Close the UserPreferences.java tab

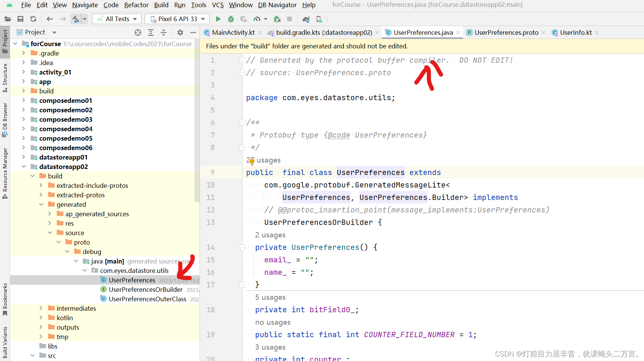pyautogui.click(x=458, y=33)
